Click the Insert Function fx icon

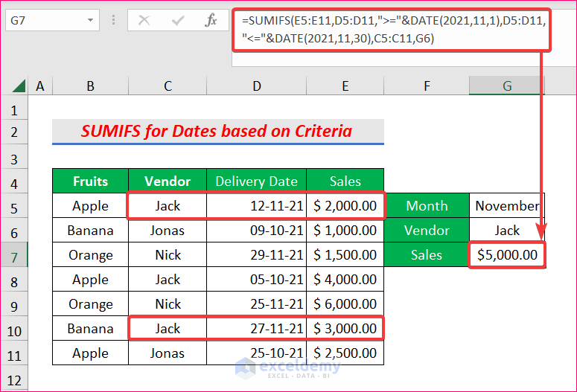point(211,20)
